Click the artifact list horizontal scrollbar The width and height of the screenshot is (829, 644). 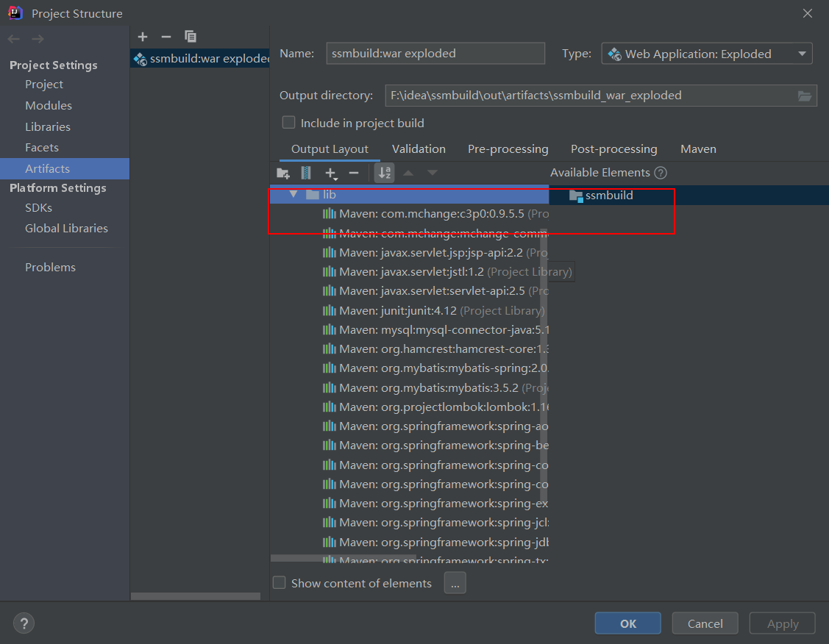(x=196, y=596)
